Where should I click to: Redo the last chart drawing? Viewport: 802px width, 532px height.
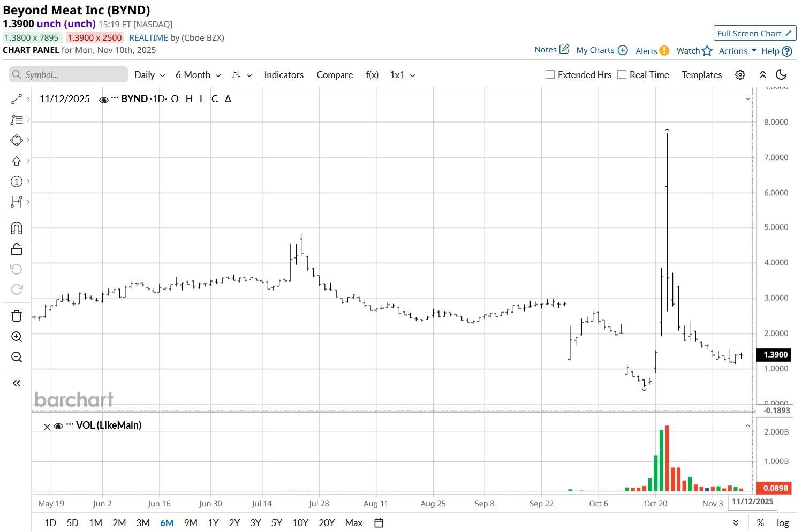point(17,290)
